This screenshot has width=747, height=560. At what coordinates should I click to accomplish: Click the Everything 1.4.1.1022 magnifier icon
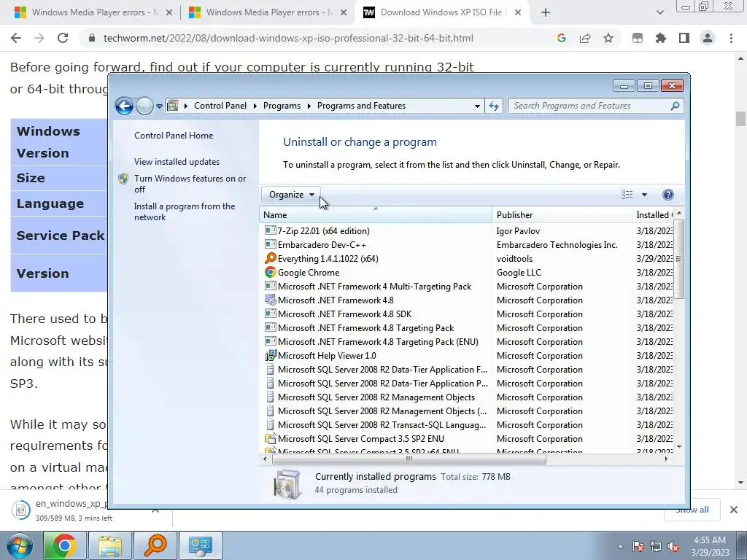(270, 258)
